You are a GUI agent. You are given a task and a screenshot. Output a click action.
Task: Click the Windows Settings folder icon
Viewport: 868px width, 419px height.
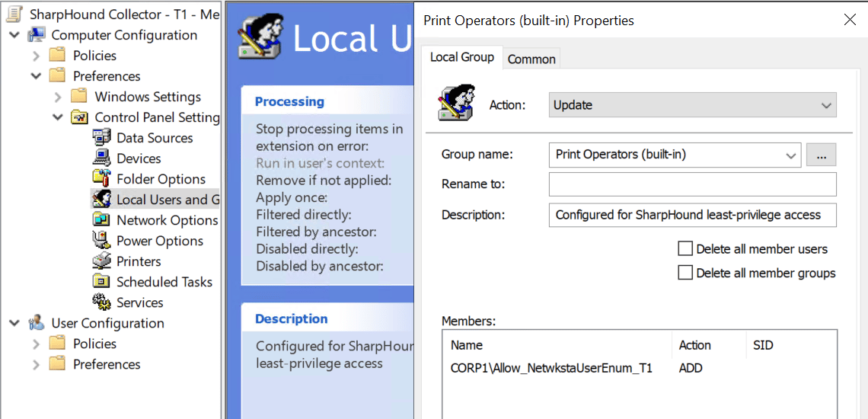79,97
